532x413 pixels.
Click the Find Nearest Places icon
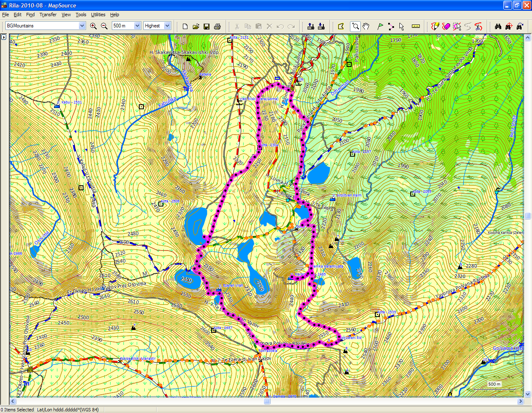coord(509,26)
